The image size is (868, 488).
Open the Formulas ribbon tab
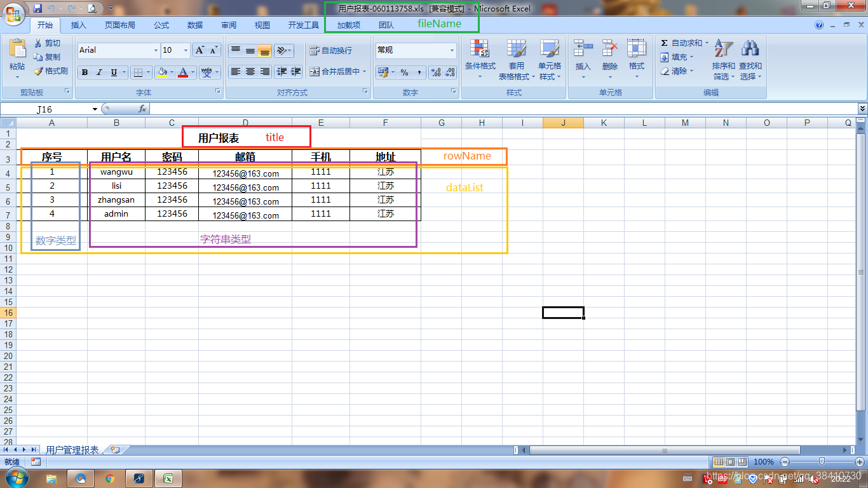(x=161, y=25)
